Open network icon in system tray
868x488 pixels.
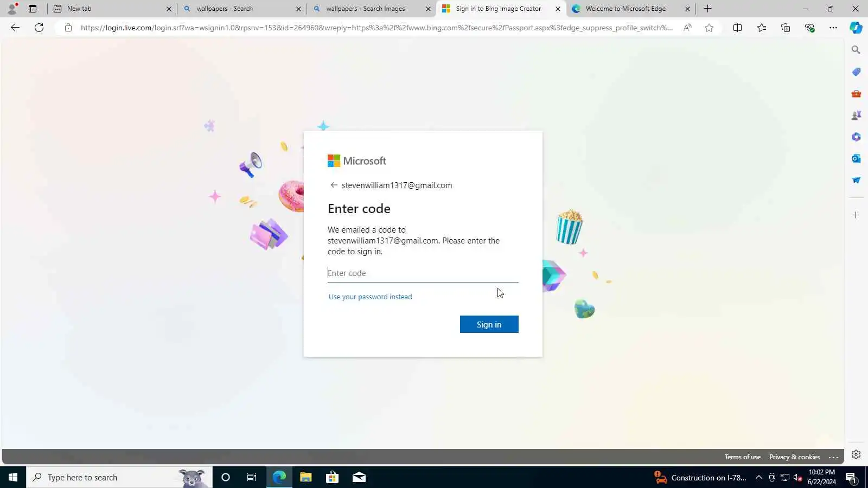point(785,477)
